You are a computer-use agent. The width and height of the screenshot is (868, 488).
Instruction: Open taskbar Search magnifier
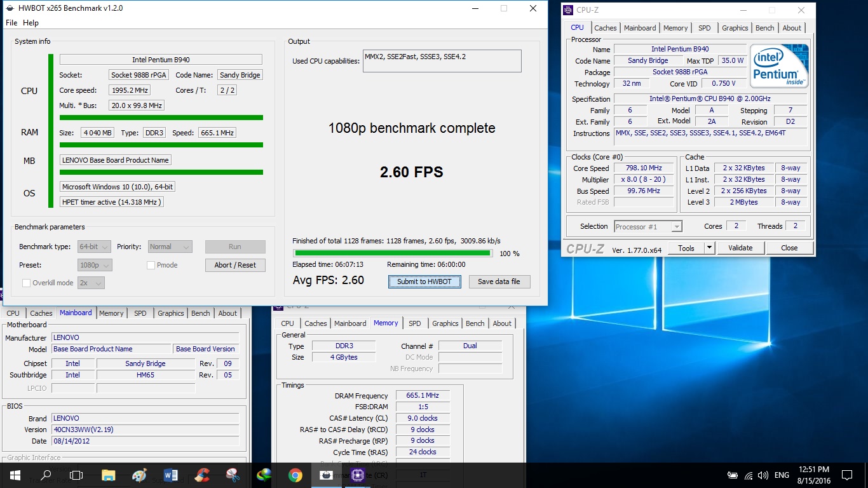pyautogui.click(x=46, y=475)
